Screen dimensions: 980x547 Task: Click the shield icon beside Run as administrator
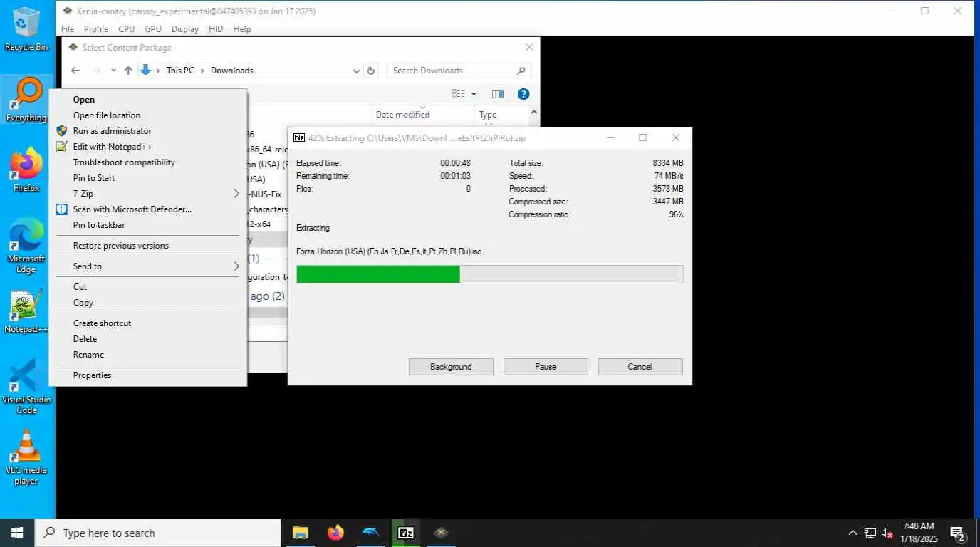click(x=61, y=131)
